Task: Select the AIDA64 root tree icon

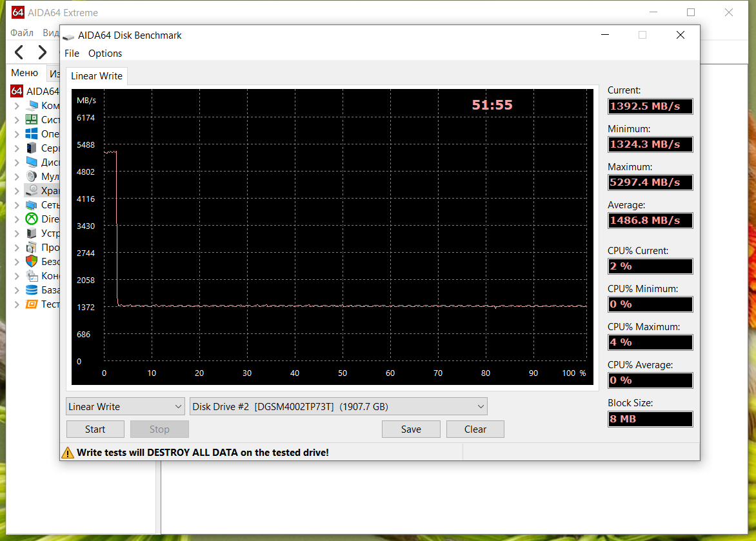Action: (17, 91)
